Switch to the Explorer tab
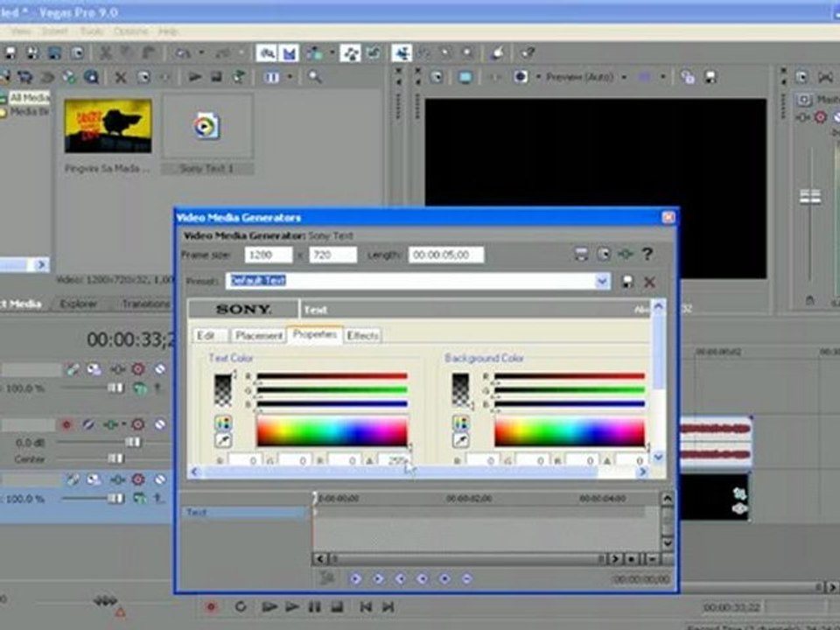 (x=78, y=304)
